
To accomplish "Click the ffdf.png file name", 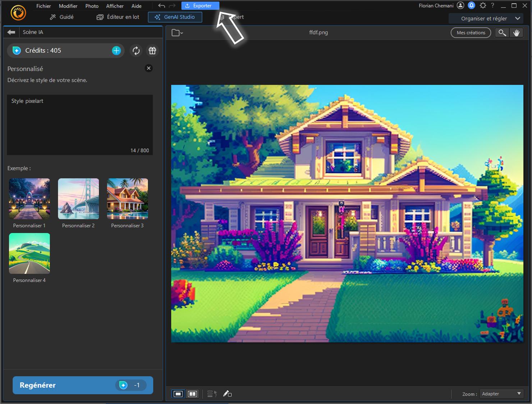I will click(318, 32).
